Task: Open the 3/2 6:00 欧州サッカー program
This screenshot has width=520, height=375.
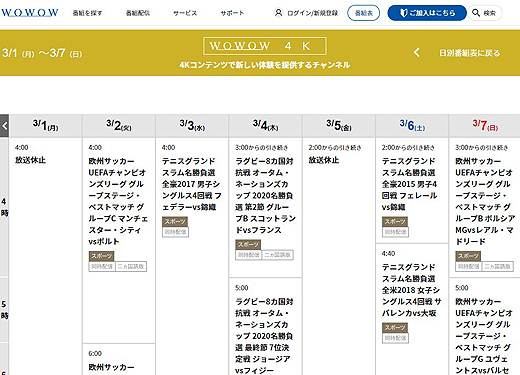Action: point(111,367)
